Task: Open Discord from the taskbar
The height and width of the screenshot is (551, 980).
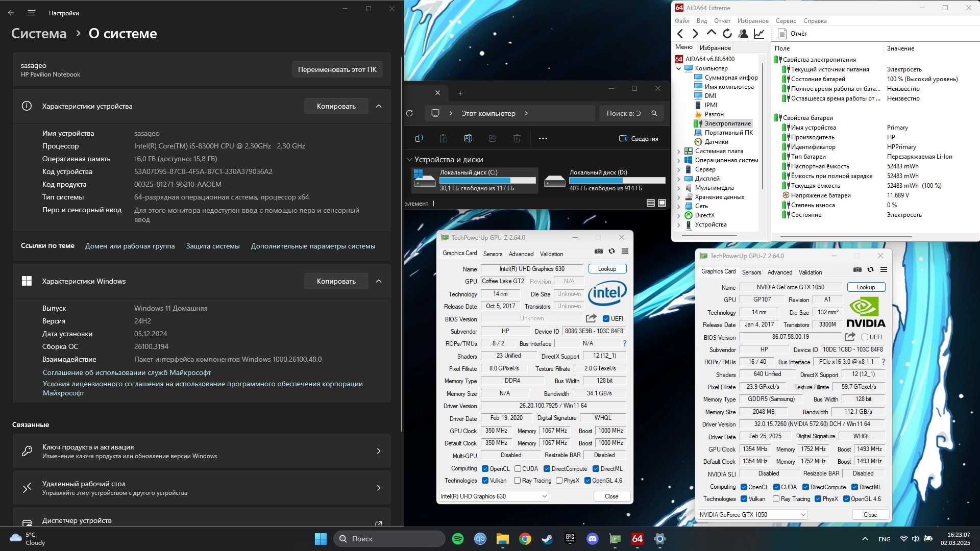Action: 592,539
